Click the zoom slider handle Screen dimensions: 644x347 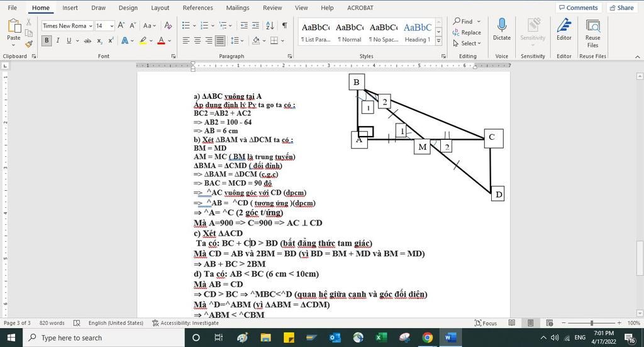point(591,323)
